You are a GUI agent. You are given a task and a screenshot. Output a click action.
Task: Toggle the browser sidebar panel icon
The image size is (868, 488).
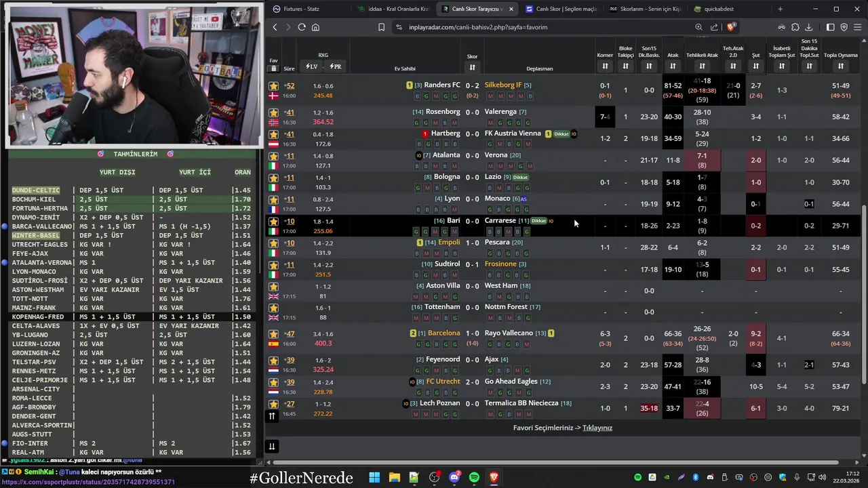click(x=831, y=27)
